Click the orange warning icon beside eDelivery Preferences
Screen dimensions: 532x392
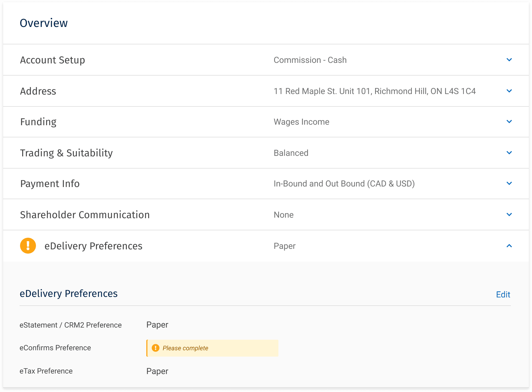pyautogui.click(x=28, y=246)
